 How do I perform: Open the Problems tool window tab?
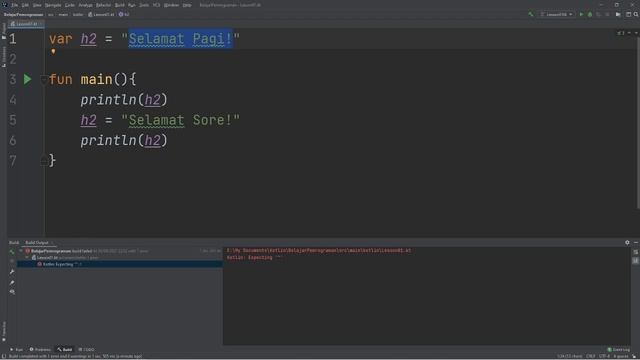40,349
